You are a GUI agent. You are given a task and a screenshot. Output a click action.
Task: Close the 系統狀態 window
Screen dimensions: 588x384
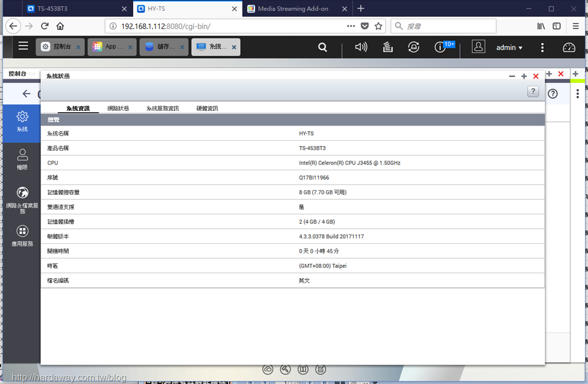(536, 76)
